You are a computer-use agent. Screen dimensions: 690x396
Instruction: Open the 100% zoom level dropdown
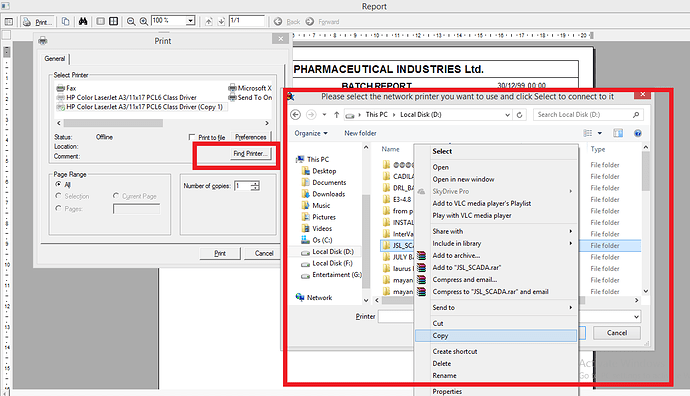point(190,21)
